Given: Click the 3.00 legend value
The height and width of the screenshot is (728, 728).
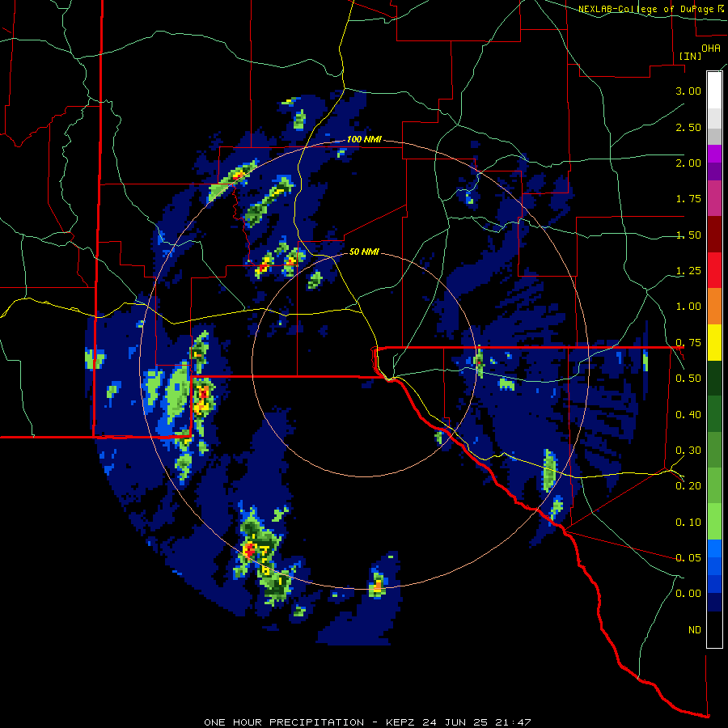Looking at the screenshot, I should point(688,91).
